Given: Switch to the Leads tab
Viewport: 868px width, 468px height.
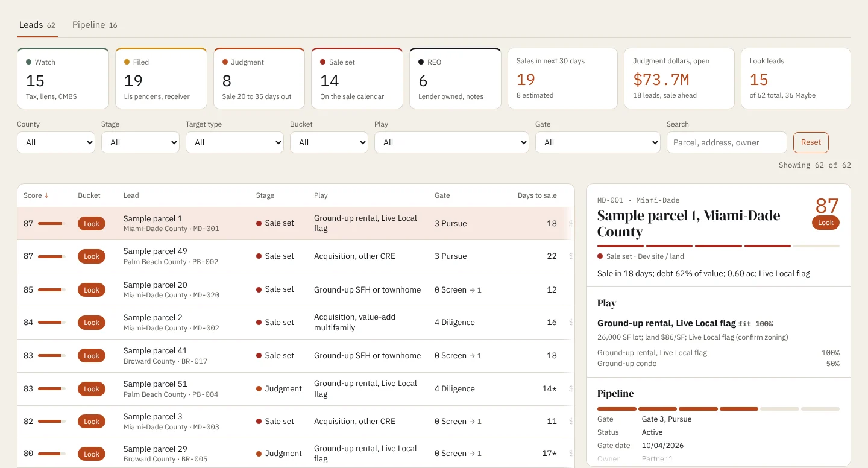Looking at the screenshot, I should (x=37, y=25).
